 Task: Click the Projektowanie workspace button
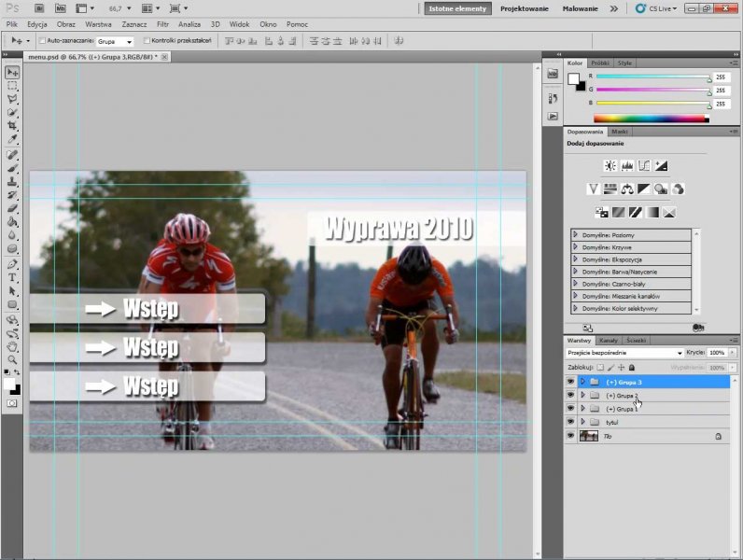[524, 7]
